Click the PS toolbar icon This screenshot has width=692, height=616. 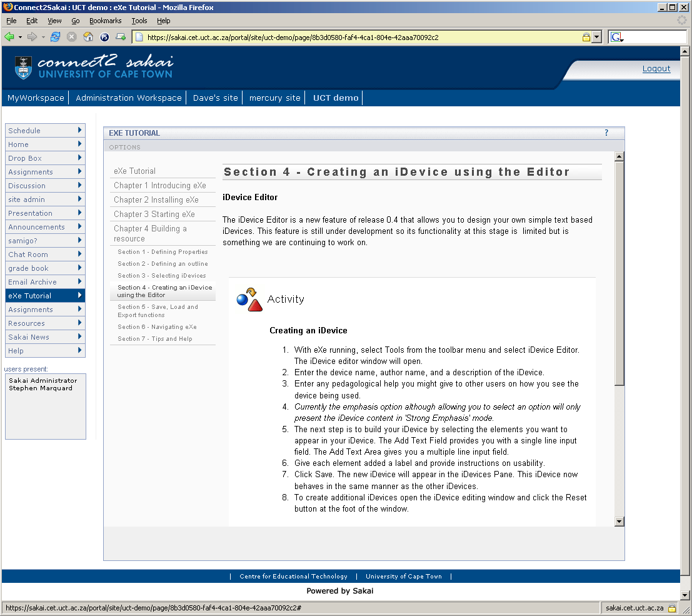click(x=104, y=37)
